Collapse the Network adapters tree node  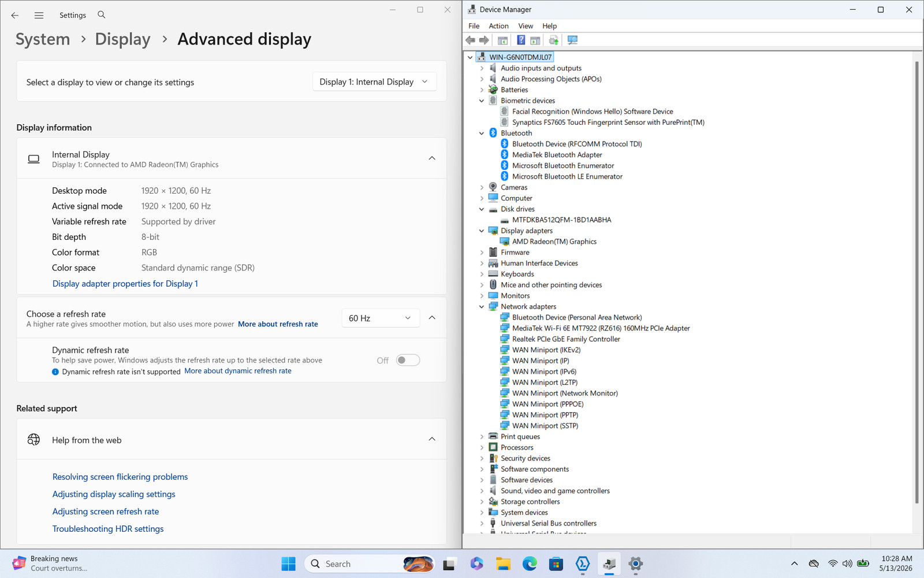(482, 307)
